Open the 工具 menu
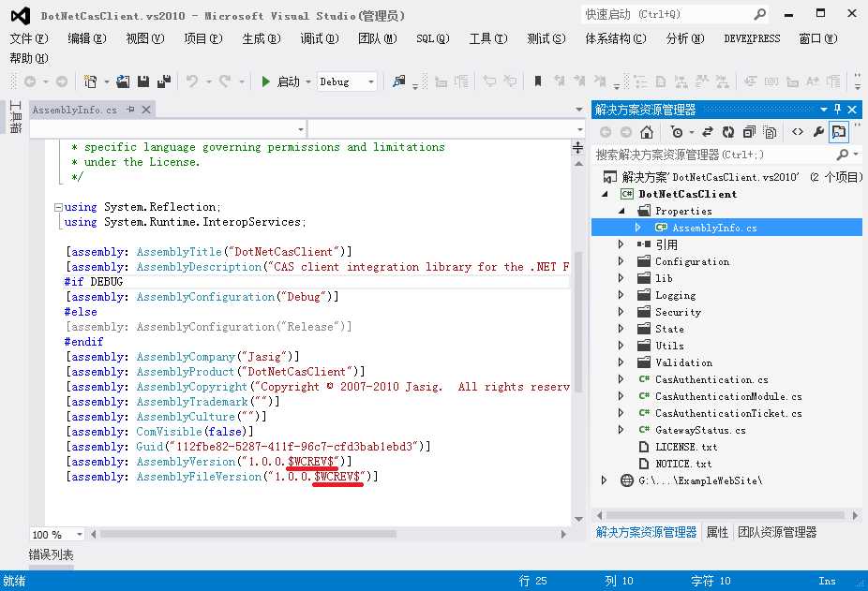 (488, 38)
